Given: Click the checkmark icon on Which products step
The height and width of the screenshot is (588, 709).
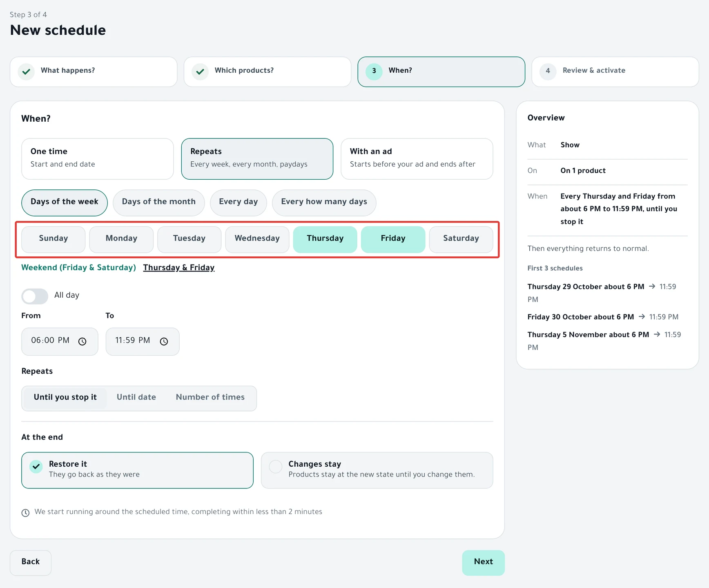Looking at the screenshot, I should click(x=200, y=72).
